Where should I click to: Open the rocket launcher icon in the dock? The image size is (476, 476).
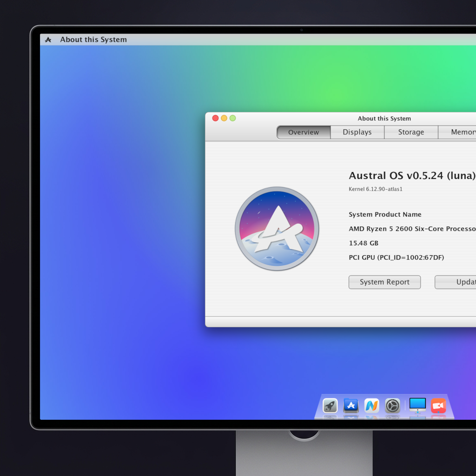(x=330, y=405)
